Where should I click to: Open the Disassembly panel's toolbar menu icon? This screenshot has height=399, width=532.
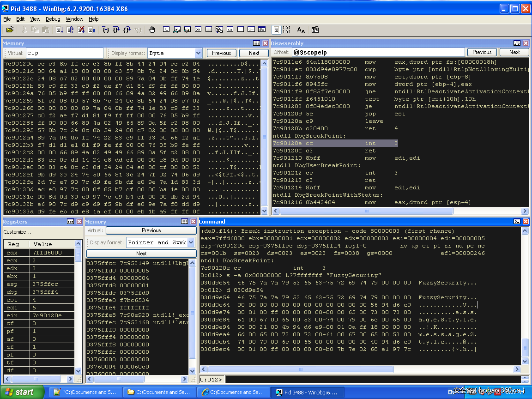click(x=517, y=43)
